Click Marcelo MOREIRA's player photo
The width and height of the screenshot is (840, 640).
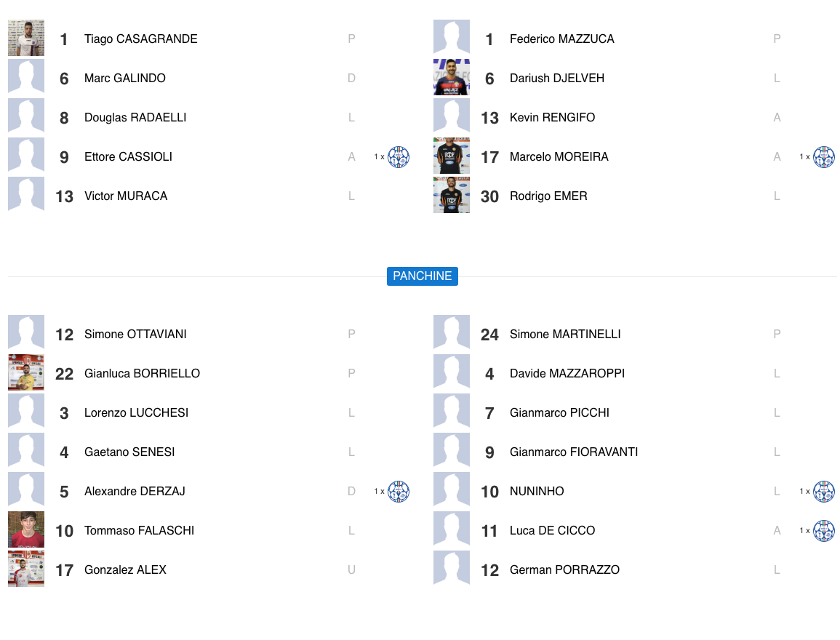452,156
